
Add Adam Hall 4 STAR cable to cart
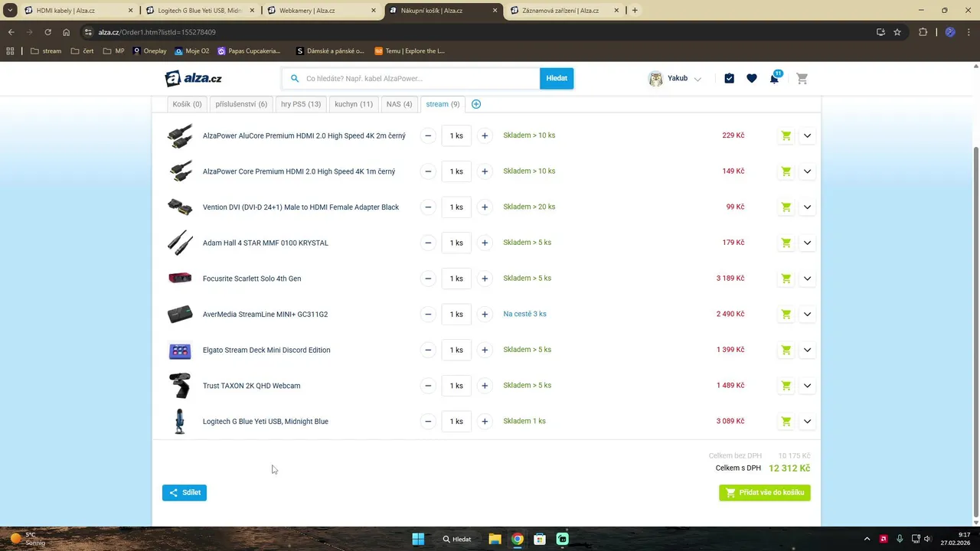tap(786, 243)
